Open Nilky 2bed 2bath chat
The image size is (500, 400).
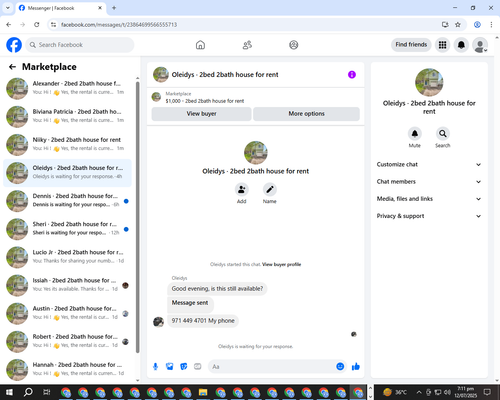[67, 145]
